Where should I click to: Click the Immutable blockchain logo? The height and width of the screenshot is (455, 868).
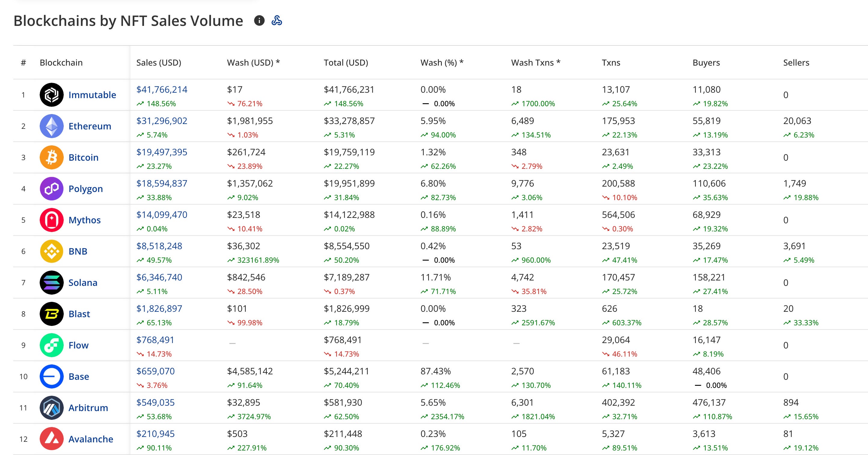tap(52, 95)
